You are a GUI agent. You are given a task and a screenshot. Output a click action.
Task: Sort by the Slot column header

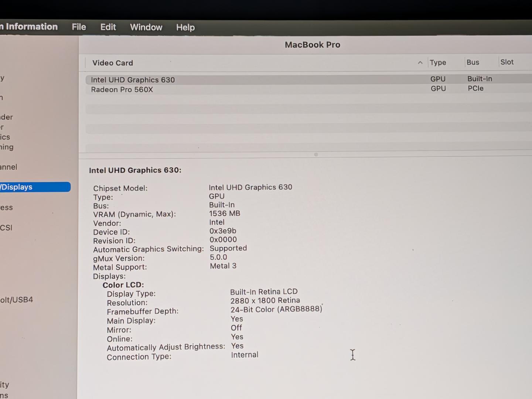click(x=507, y=62)
